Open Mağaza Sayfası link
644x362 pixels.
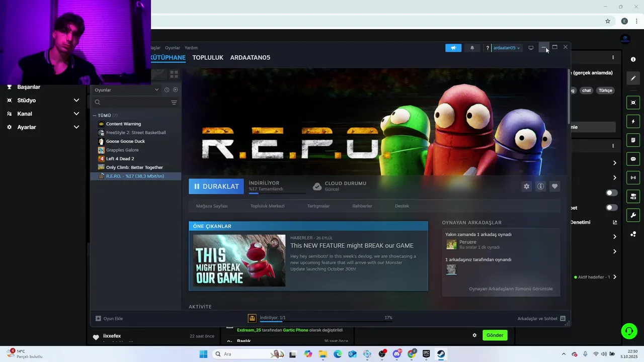212,206
